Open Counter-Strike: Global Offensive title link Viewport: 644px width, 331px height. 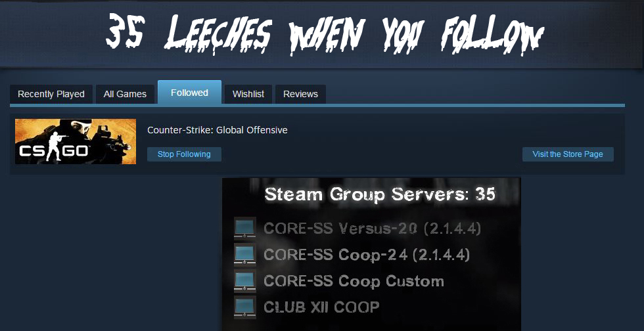[218, 130]
